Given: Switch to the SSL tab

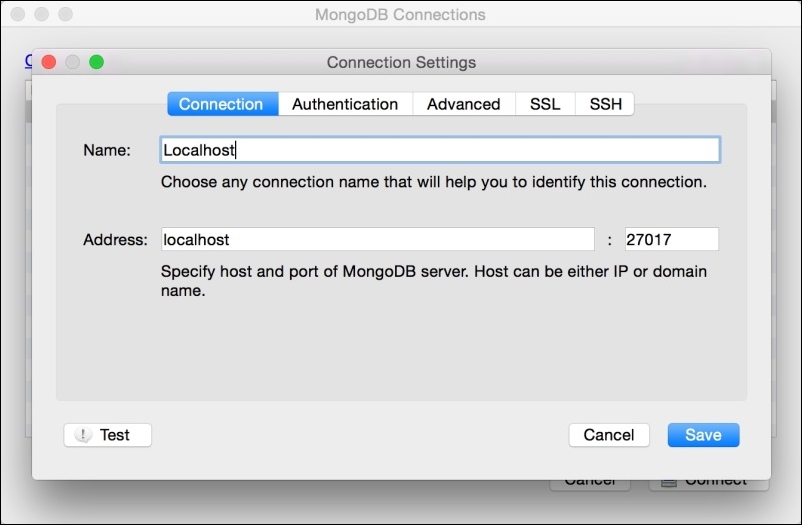Looking at the screenshot, I should coord(545,104).
